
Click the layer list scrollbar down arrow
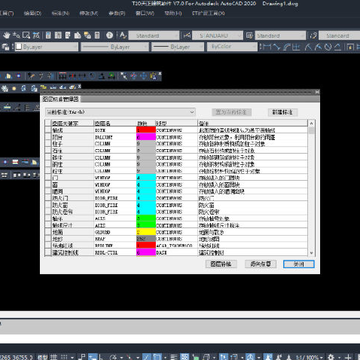tap(311, 253)
